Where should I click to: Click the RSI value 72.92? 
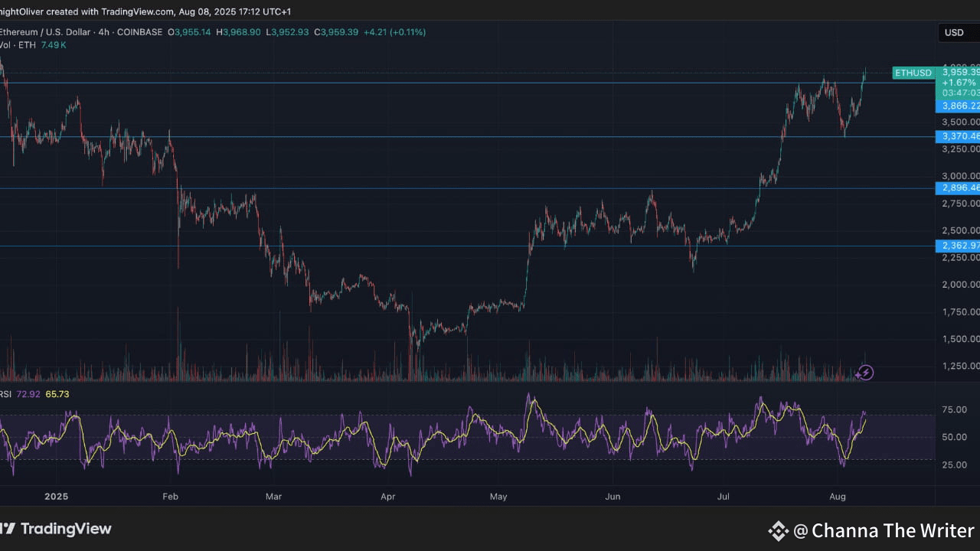28,394
